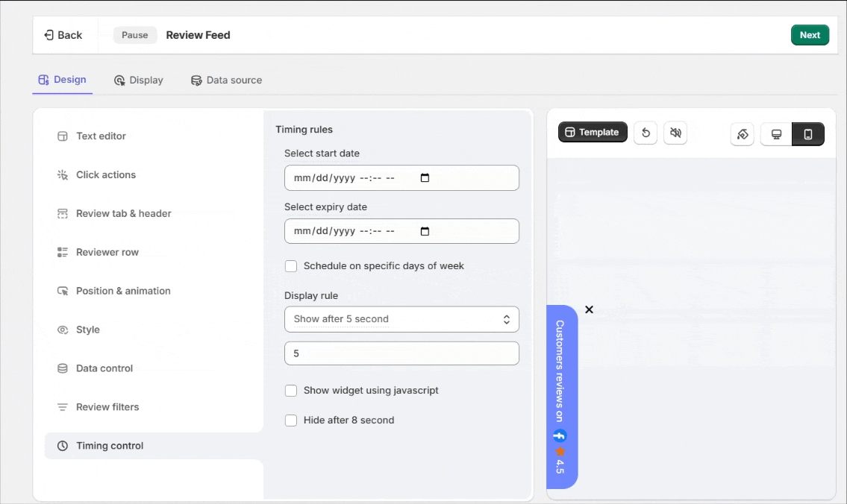Open the Template selector
This screenshot has width=847, height=504.
click(x=593, y=132)
